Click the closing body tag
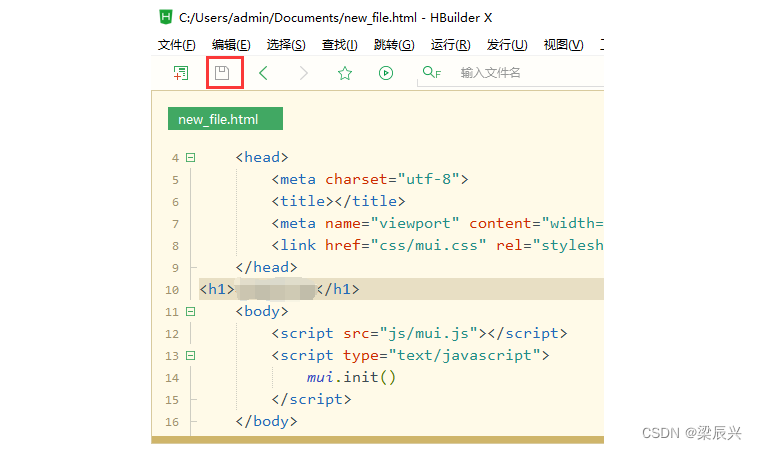 coord(266,422)
